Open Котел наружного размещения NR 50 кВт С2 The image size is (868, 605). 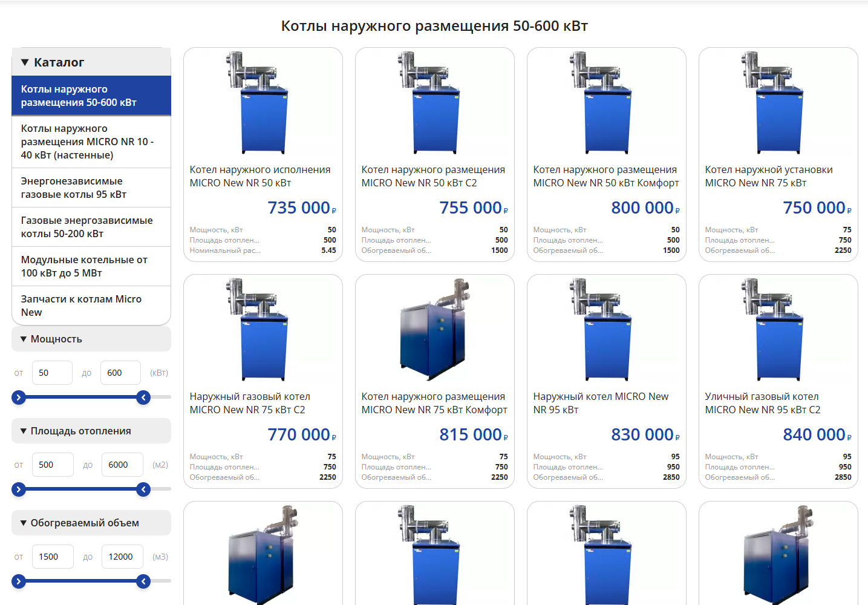tap(433, 176)
